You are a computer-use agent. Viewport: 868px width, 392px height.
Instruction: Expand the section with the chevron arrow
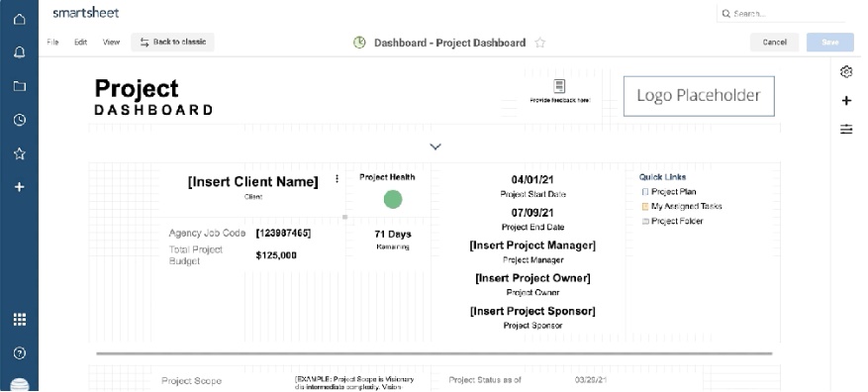coord(435,147)
